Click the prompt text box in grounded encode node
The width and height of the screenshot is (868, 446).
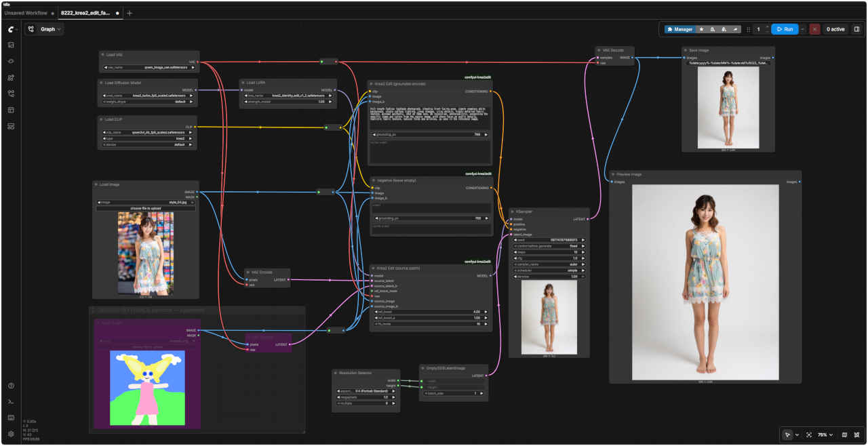[429, 117]
